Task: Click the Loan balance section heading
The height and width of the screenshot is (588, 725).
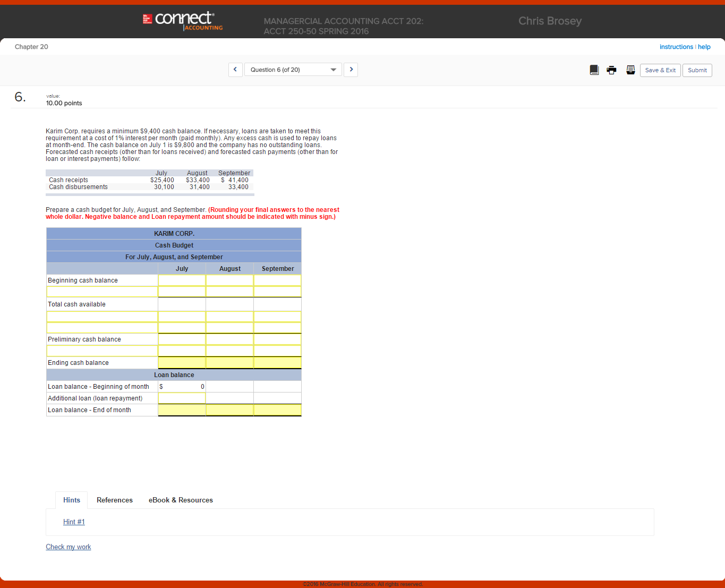Action: pos(174,375)
